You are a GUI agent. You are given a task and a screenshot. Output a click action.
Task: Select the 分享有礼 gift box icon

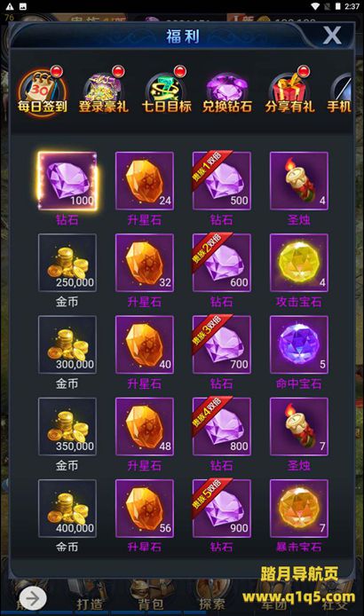click(x=289, y=91)
